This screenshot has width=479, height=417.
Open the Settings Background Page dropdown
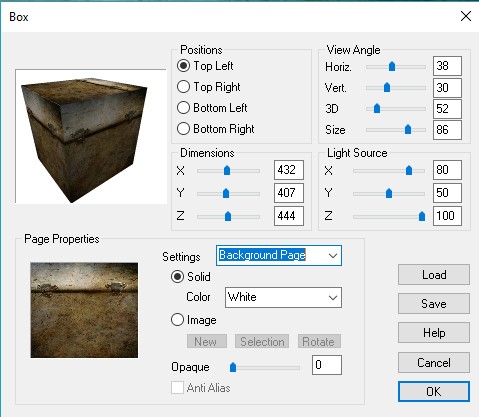(x=279, y=256)
